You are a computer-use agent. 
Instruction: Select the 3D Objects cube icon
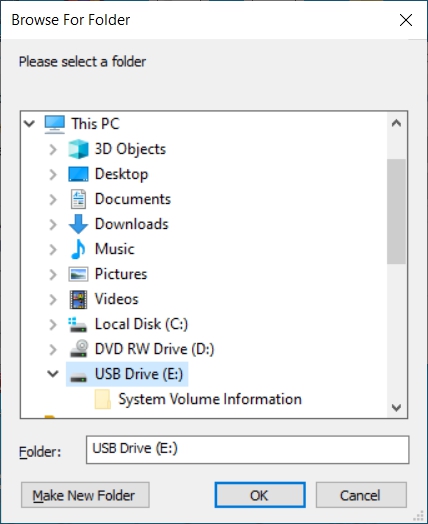78,149
